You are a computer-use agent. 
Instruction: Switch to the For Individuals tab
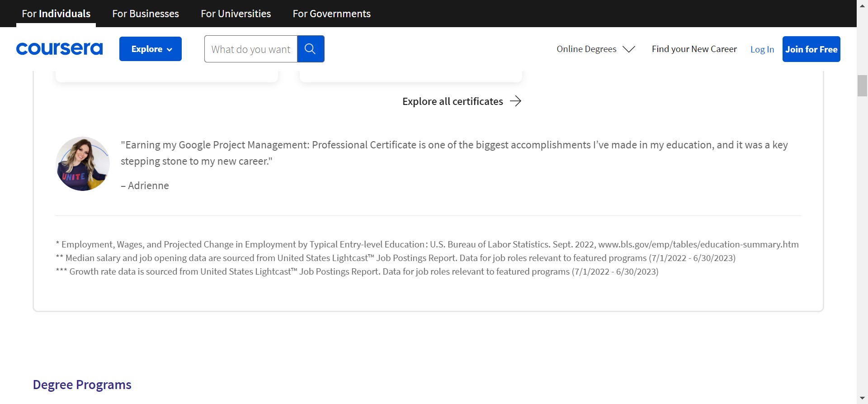[x=56, y=14]
